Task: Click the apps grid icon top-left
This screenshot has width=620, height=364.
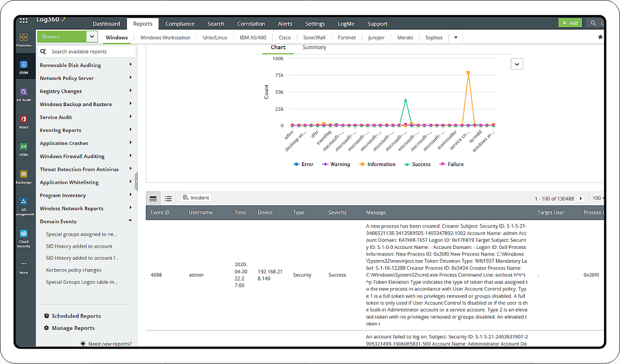Action: pyautogui.click(x=23, y=20)
